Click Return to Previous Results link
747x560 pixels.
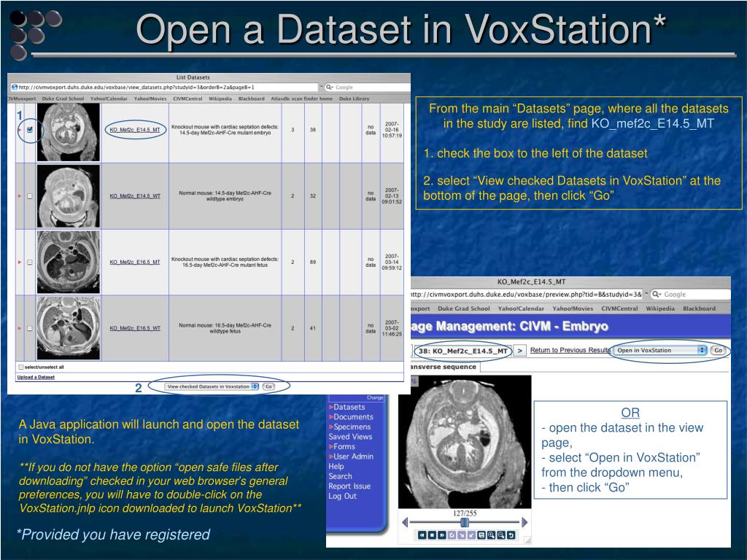[x=570, y=350]
